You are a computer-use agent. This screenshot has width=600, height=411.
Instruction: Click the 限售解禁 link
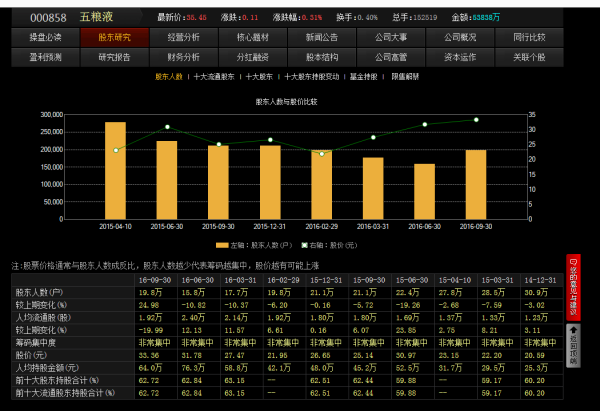(x=405, y=77)
